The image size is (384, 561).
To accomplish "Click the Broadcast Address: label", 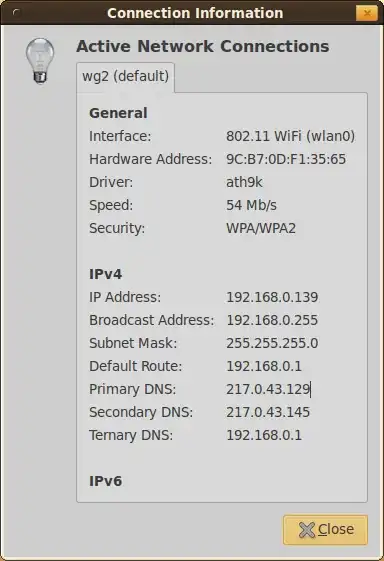I will (151, 320).
